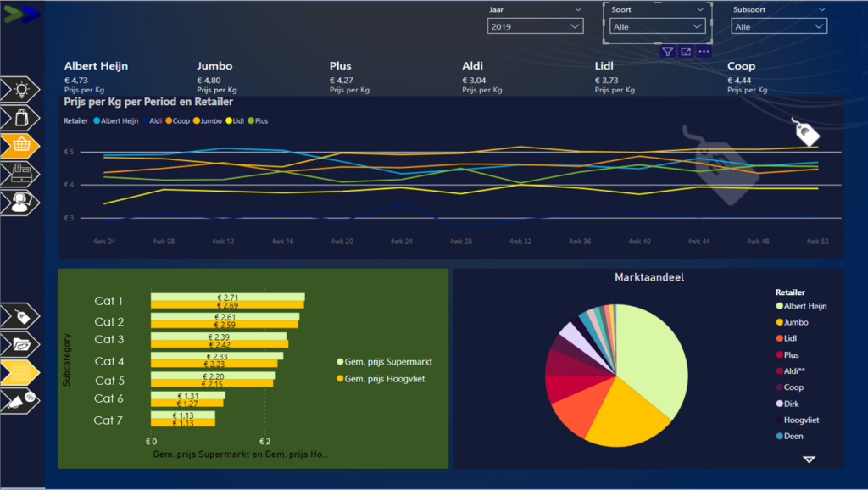This screenshot has height=490, width=868.
Task: Click the Cat 5 Hoogvliet bar € 2,15
Action: coord(212,384)
